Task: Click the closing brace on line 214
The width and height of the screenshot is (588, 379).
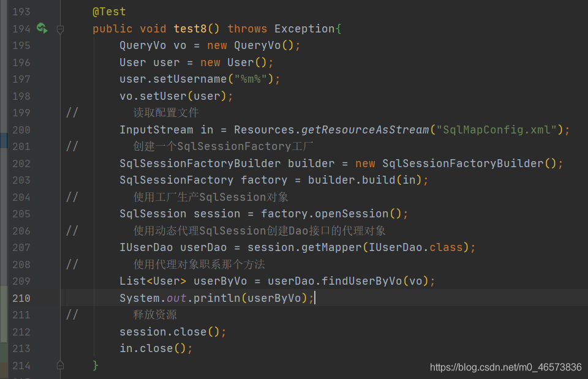Action: coord(96,365)
